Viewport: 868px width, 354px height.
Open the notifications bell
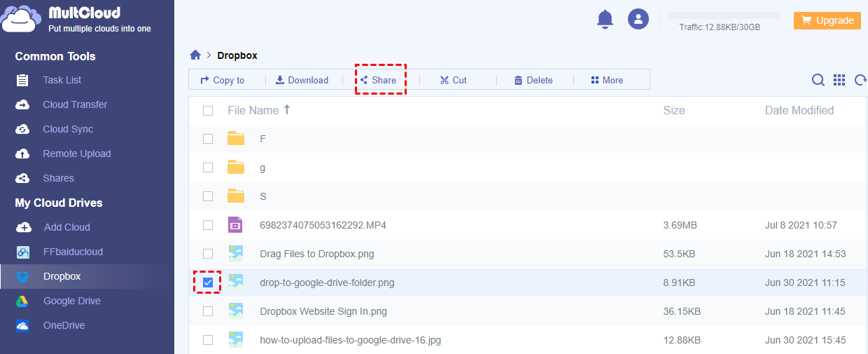pos(605,20)
